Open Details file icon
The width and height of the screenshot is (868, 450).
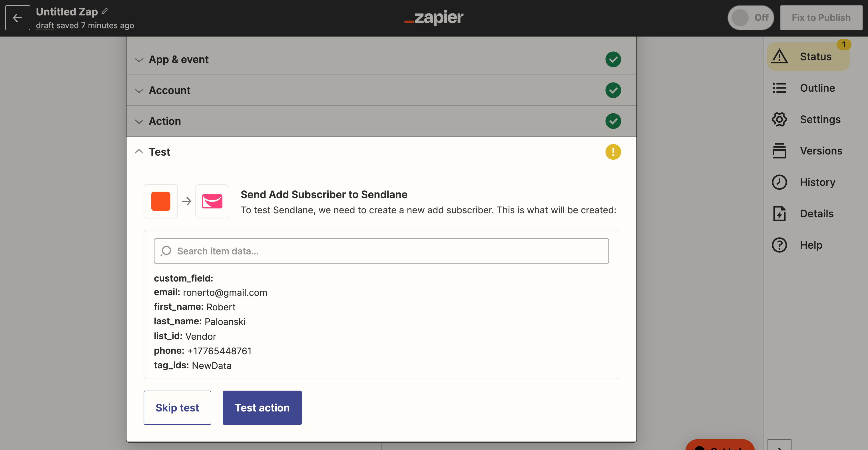point(779,213)
